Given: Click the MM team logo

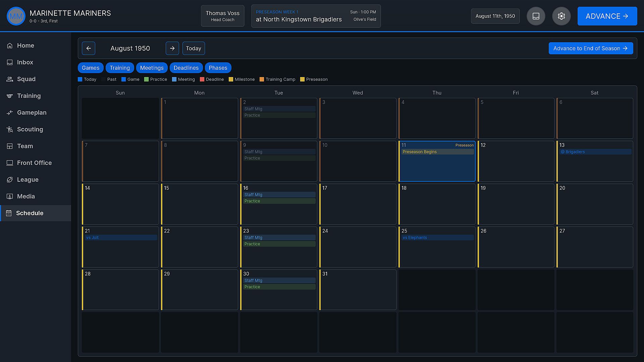Looking at the screenshot, I should tap(16, 16).
